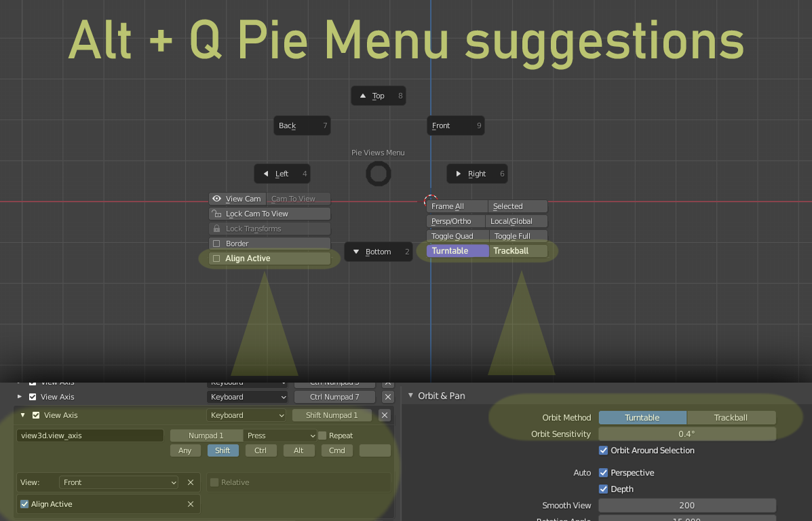This screenshot has height=521, width=812.
Task: Click the Selected frame button
Action: [x=518, y=206]
